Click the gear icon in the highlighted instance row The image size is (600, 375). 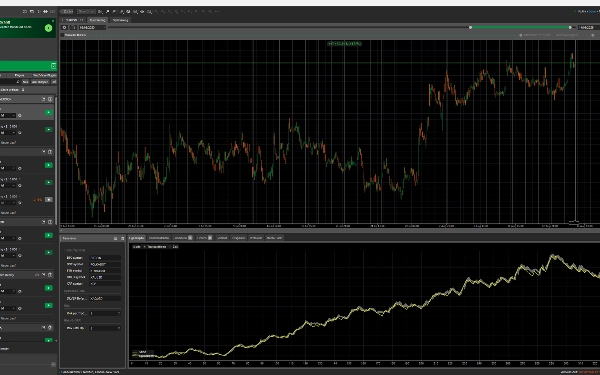point(20,116)
